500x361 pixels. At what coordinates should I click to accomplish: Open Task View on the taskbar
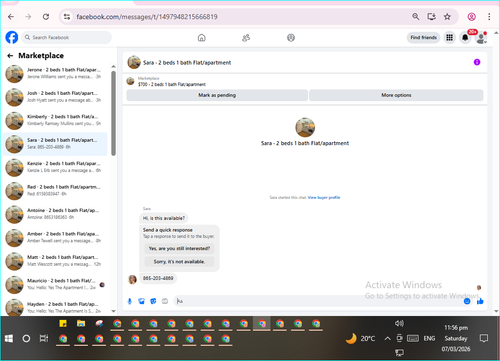(x=44, y=339)
